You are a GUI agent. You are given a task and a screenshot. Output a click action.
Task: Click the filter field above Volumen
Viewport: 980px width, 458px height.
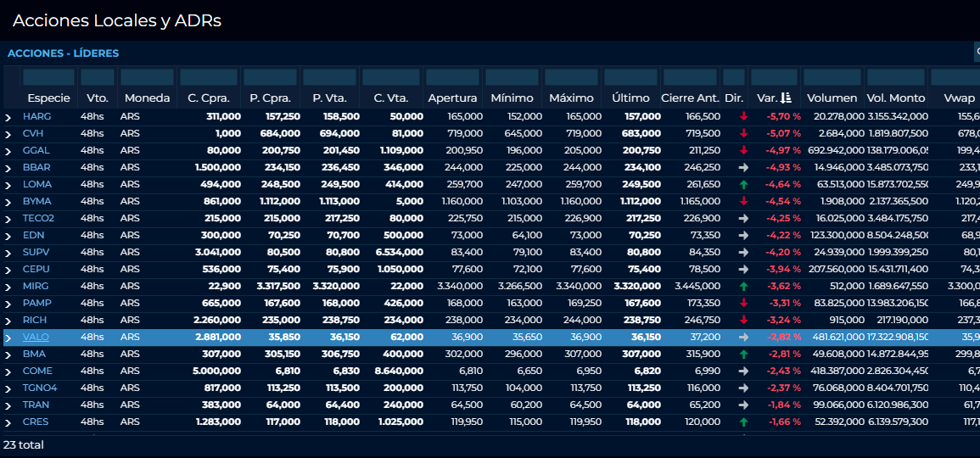[832, 77]
